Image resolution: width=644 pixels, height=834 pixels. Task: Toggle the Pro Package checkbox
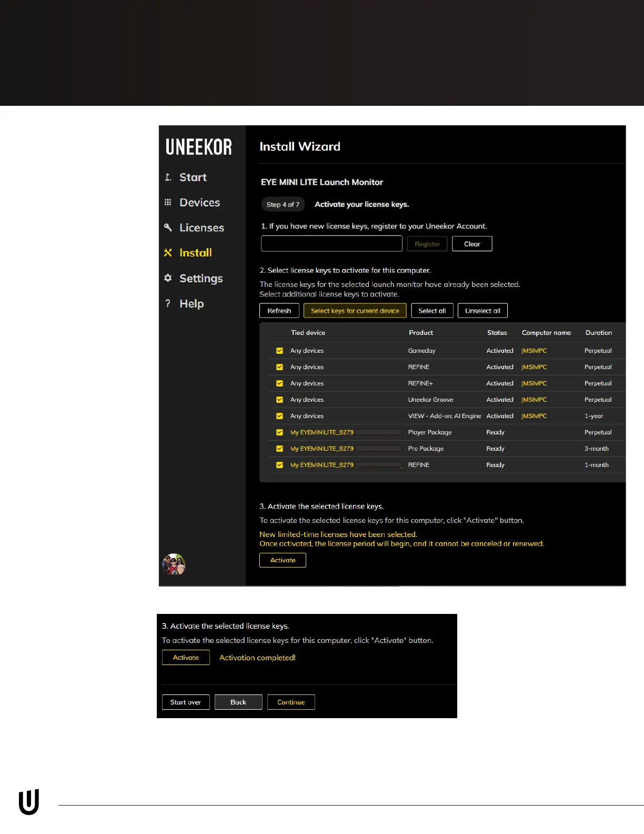[280, 449]
